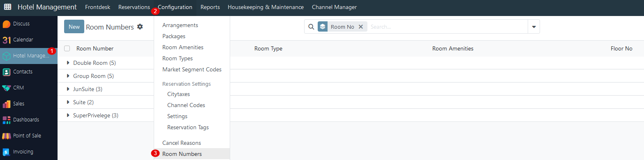The image size is (644, 160).
Task: Open Contacts app icon
Action: pos(7,72)
